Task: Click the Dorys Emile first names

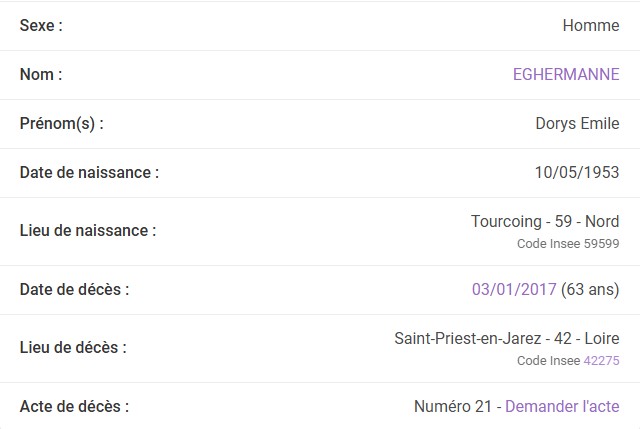Action: tap(577, 124)
